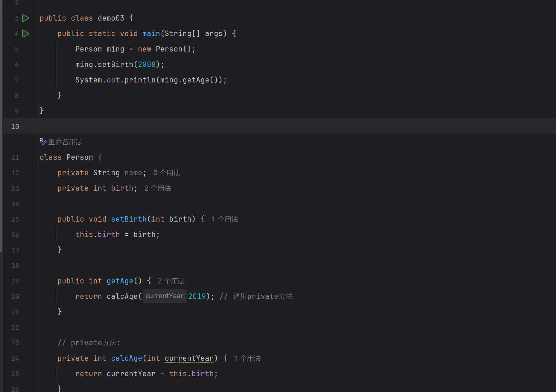Click the currentYear: parameter hint inlay
This screenshot has width=556, height=392.
(x=165, y=296)
